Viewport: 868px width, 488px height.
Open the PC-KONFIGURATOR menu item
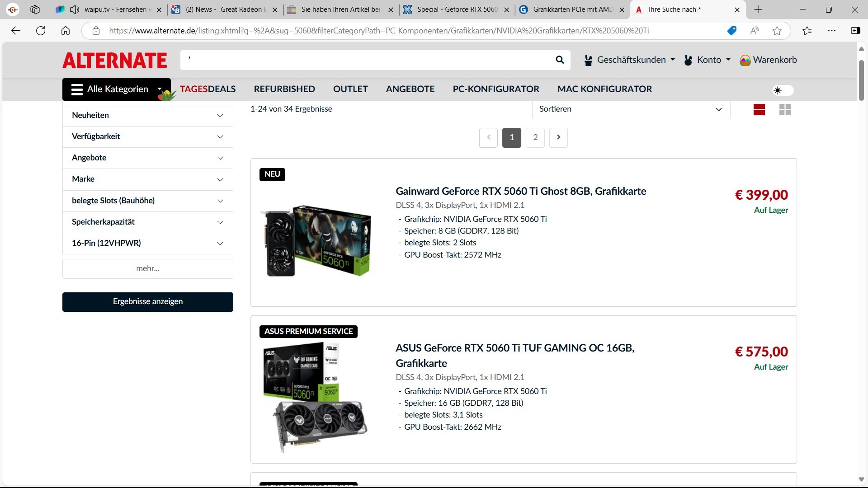[x=496, y=89]
